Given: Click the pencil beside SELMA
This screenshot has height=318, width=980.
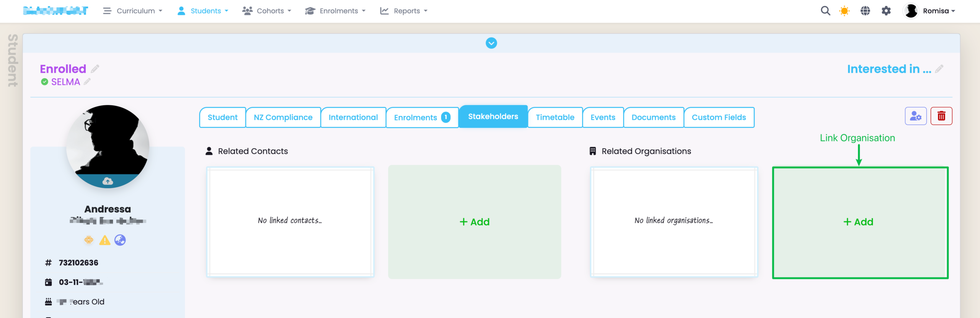Looking at the screenshot, I should (x=87, y=82).
